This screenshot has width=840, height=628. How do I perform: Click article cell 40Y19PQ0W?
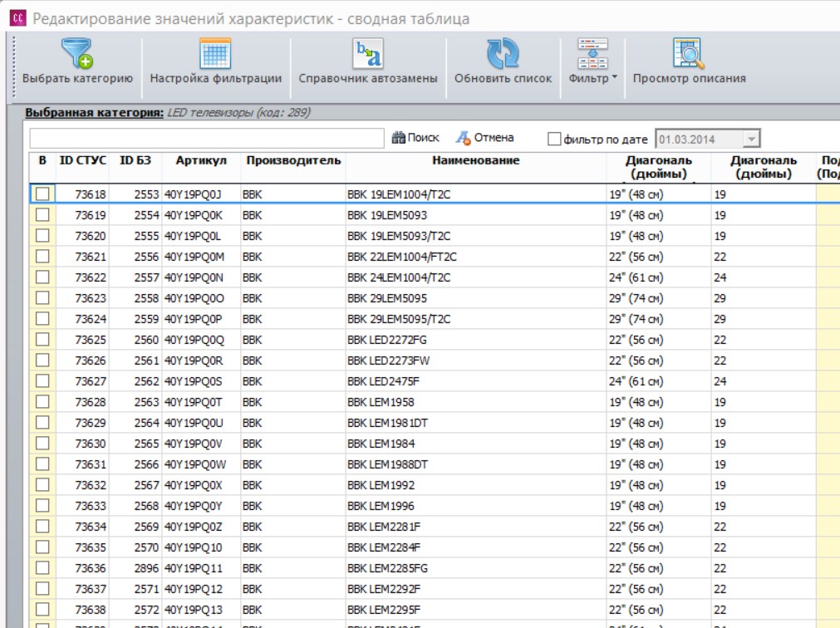click(x=201, y=464)
